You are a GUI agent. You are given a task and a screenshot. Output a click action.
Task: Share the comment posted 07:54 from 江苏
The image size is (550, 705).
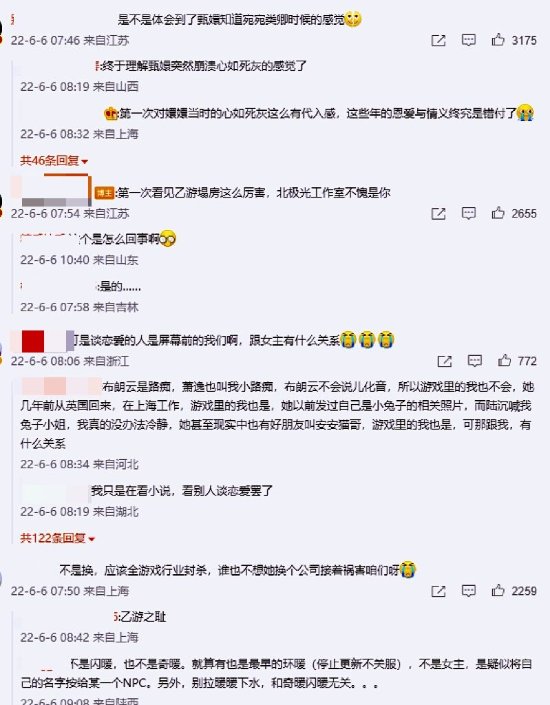438,214
